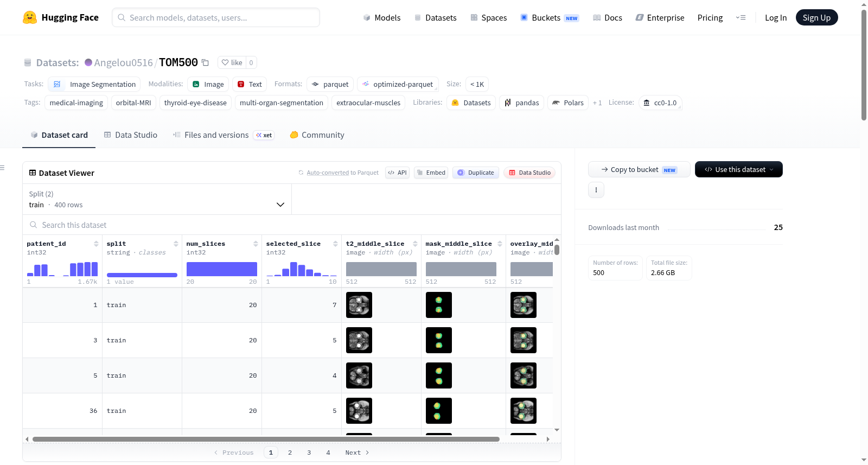Viewport: 868px width, 465px height.
Task: Click the horizontal scrollbar of the table
Action: click(x=266, y=439)
